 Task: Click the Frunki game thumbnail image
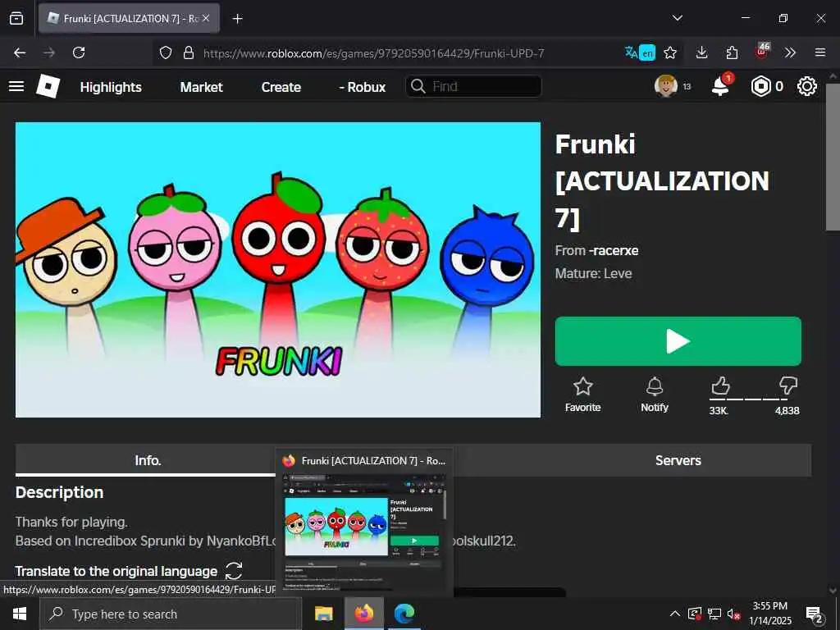coord(278,269)
